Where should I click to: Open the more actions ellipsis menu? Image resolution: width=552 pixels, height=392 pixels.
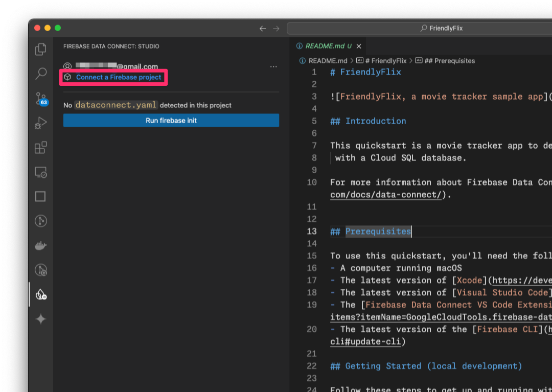coord(273,66)
